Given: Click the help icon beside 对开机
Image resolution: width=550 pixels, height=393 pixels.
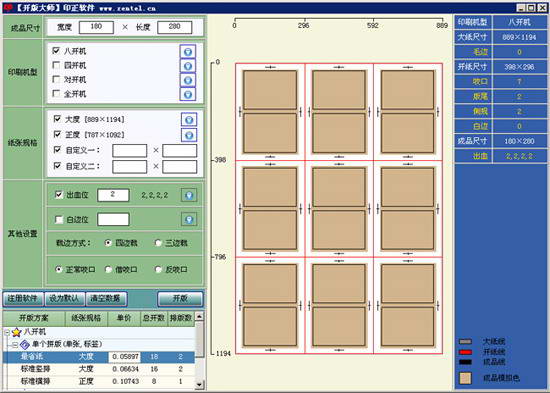Looking at the screenshot, I should point(188,80).
